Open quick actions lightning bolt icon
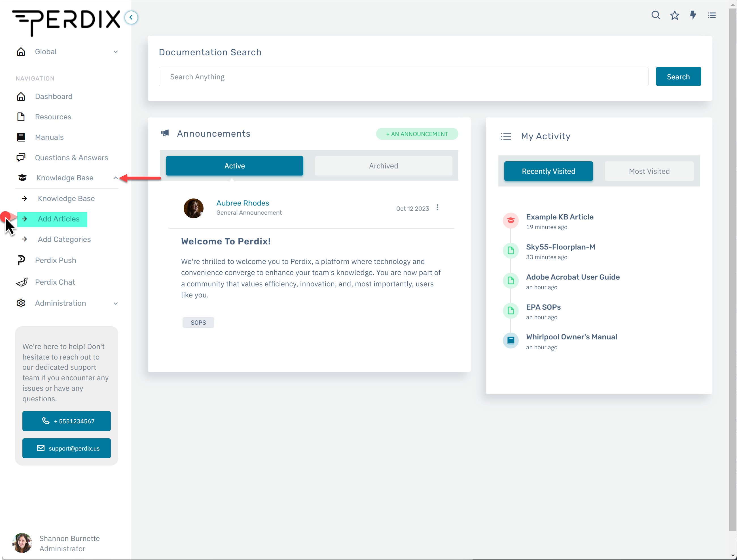This screenshot has height=560, width=737. tap(693, 15)
